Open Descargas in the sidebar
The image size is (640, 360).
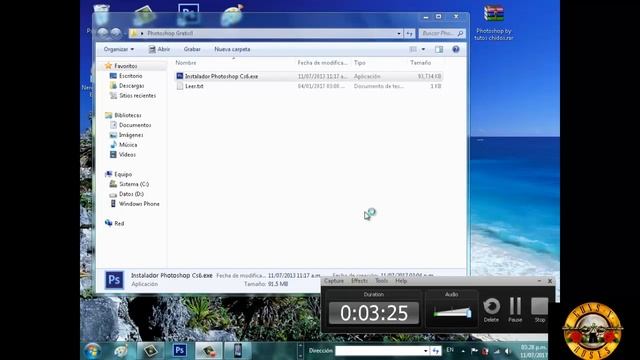[x=131, y=86]
